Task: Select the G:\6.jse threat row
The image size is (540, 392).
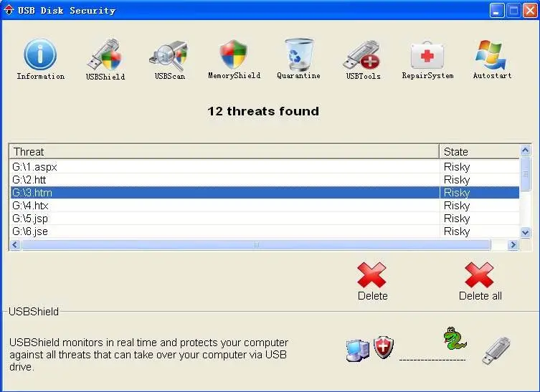Action: coord(265,231)
